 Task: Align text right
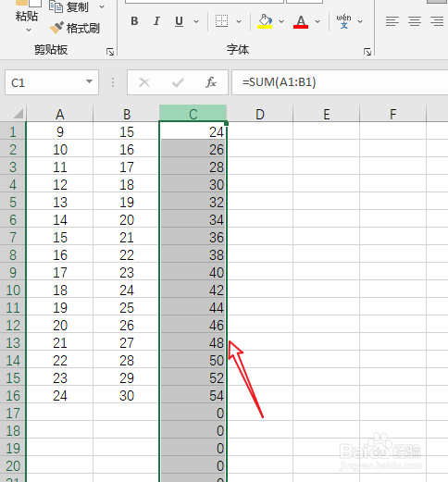point(437,21)
